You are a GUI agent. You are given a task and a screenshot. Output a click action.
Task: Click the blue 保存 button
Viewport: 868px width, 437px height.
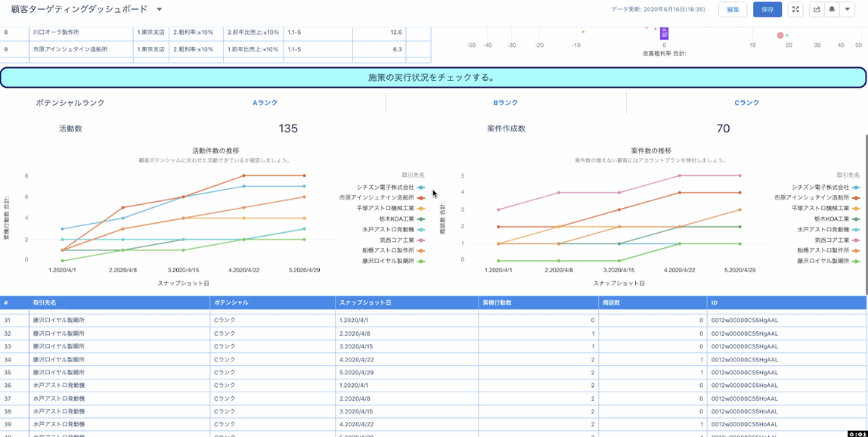coord(767,9)
